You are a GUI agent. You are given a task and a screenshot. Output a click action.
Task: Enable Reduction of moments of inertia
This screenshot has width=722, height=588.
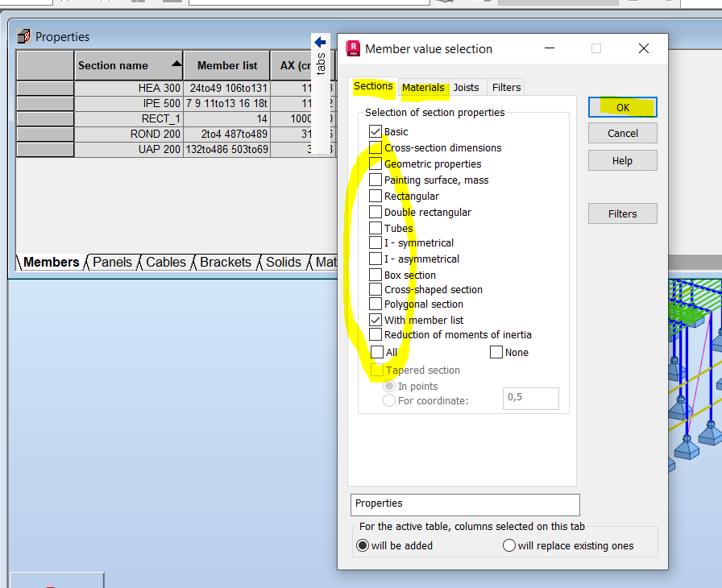[x=376, y=334]
